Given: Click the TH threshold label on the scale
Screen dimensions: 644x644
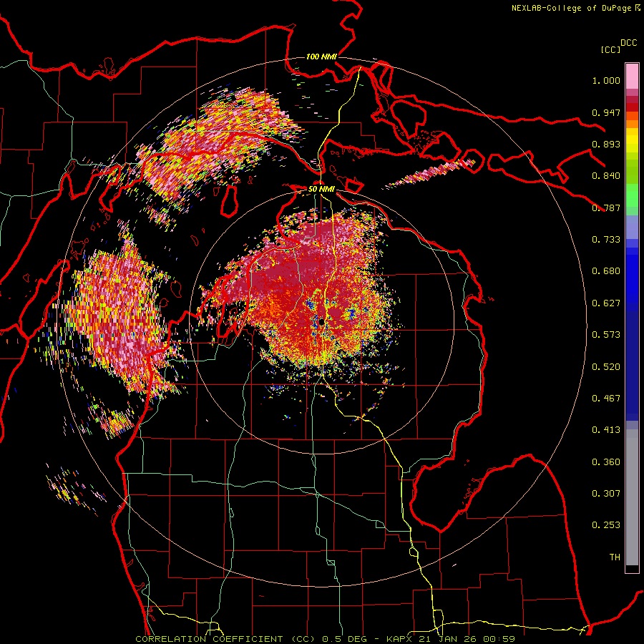Looking at the screenshot, I should coord(615,557).
